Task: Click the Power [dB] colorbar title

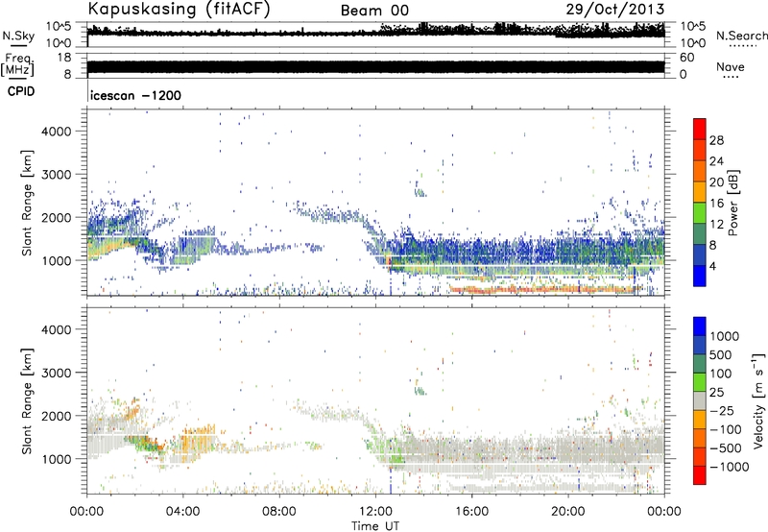Action: [x=733, y=203]
